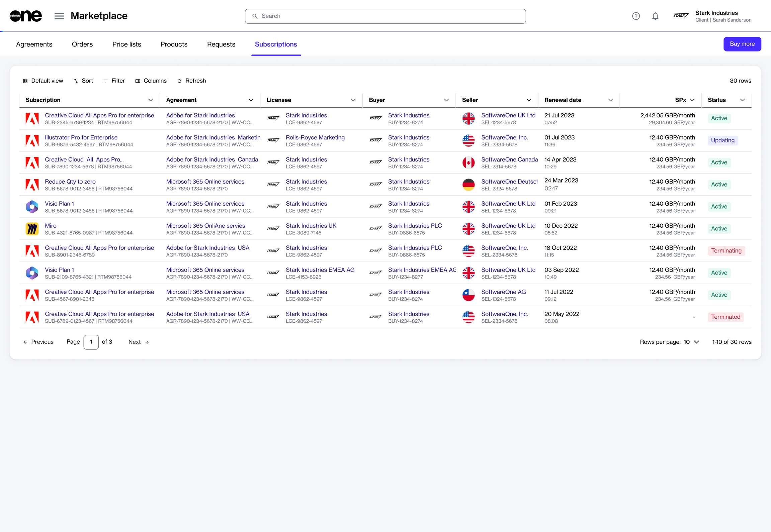Viewport: 771px width, 532px height.
Task: Open the Illustrator Pro for Enterprise link
Action: coord(81,137)
